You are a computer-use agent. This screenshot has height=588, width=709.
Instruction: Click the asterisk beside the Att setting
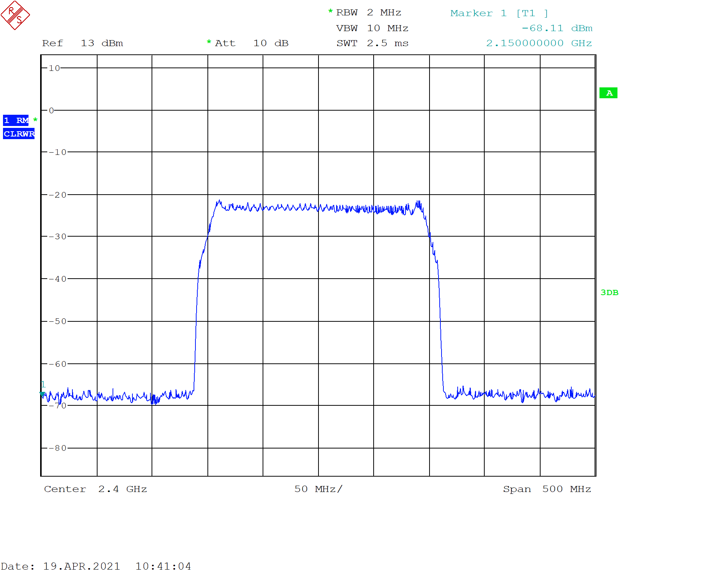[x=209, y=43]
